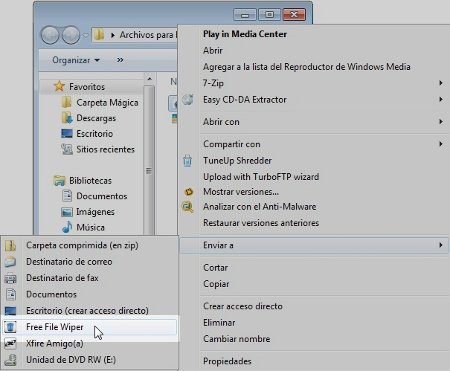This screenshot has height=371, width=450.
Task: Show more toolbar commands via double chevron
Action: (x=120, y=60)
